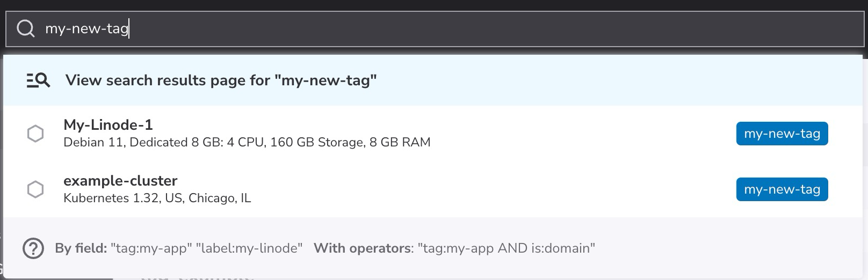Click the search field containing my-new-tag
868x280 pixels.
click(430, 28)
